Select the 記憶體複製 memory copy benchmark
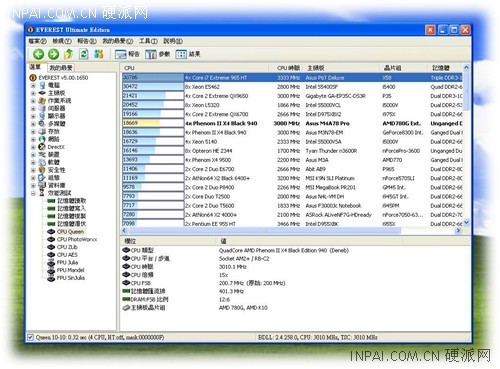The image size is (500, 369). [x=72, y=216]
